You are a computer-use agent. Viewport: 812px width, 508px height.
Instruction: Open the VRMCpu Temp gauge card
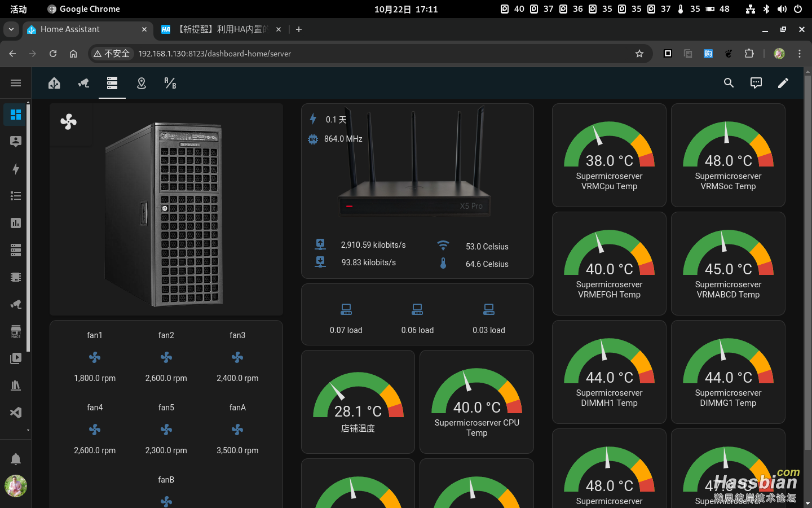click(609, 155)
